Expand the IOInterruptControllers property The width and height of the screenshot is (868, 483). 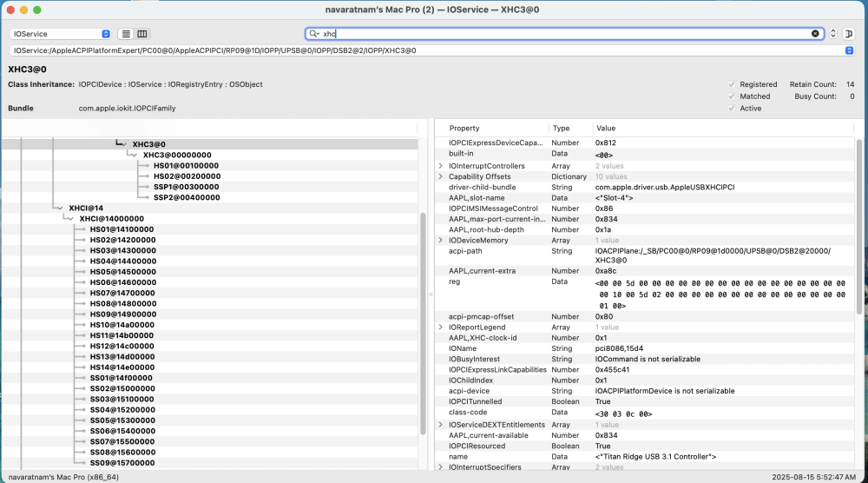tap(441, 166)
